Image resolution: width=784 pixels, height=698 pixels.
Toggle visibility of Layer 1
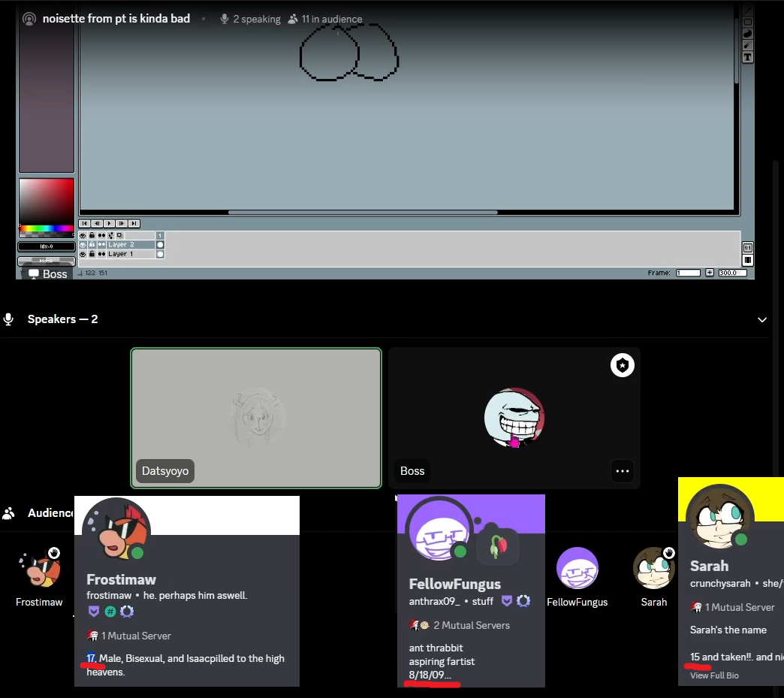tap(83, 254)
